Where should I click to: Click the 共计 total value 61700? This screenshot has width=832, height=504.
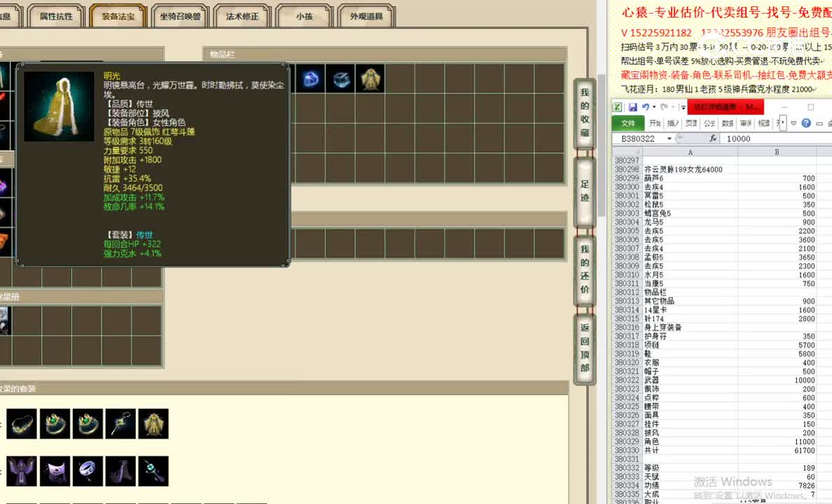click(777, 450)
